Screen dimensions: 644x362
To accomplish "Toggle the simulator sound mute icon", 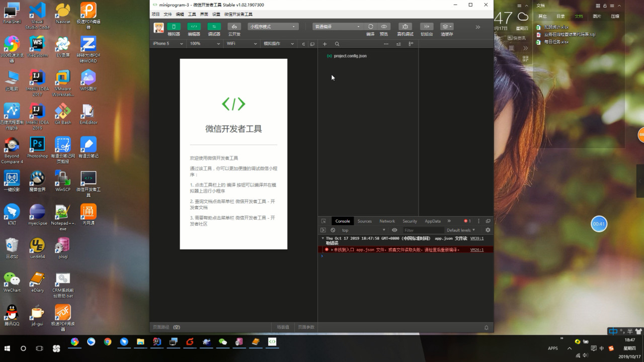I will [303, 44].
